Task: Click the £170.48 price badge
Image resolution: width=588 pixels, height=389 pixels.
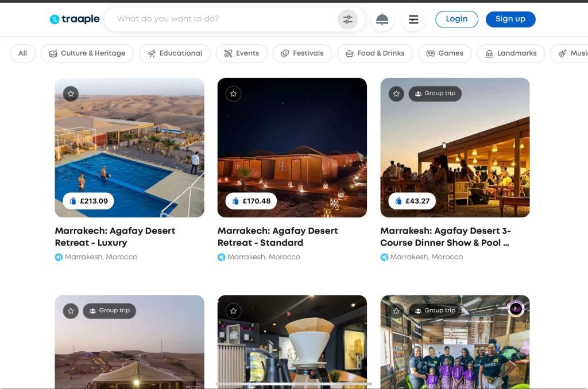Action: pos(250,201)
